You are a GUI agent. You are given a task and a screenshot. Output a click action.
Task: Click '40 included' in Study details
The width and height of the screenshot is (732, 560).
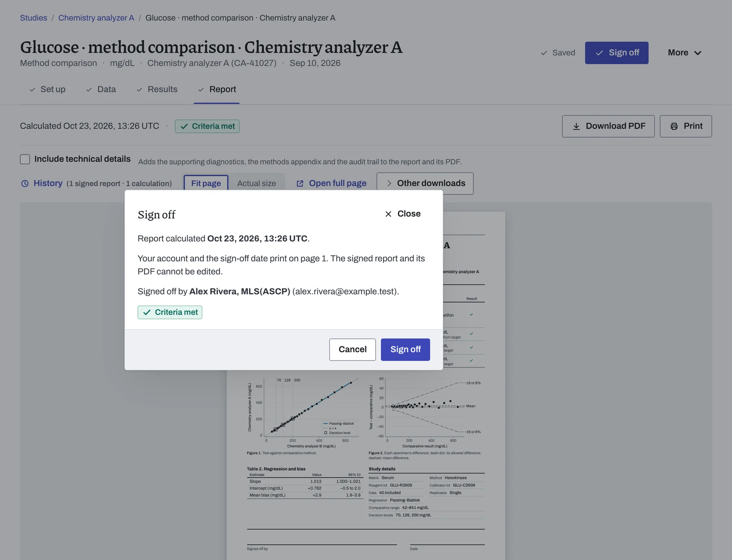pyautogui.click(x=390, y=493)
